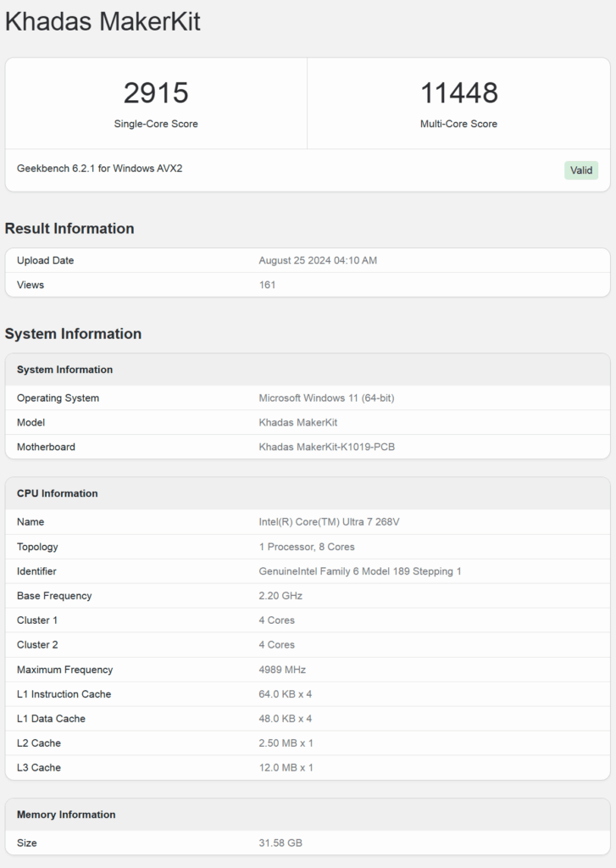This screenshot has height=868, width=616.
Task: Click the Khadas MakerKit page title
Action: (x=103, y=22)
